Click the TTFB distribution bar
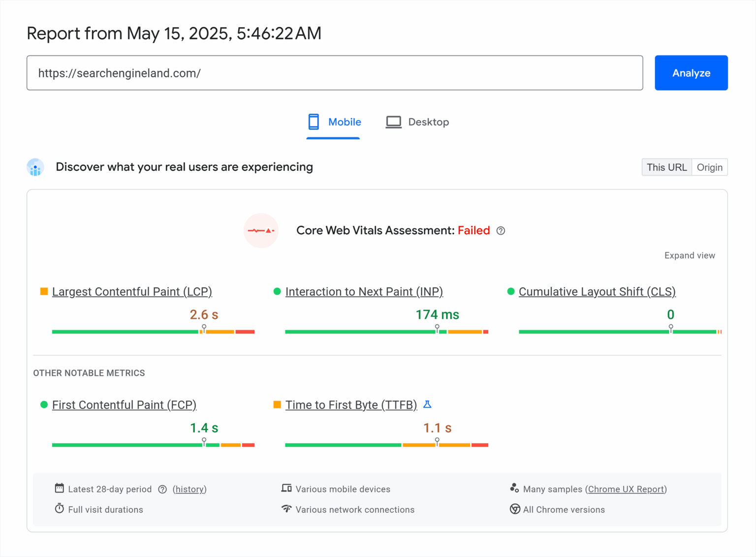756x557 pixels. click(386, 445)
